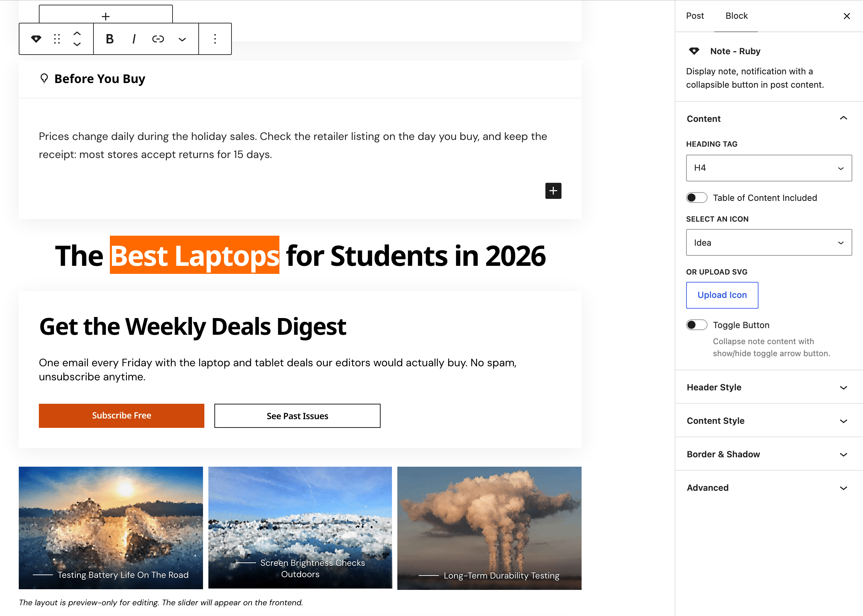Open the block options three-dot menu
The height and width of the screenshot is (616, 863).
point(215,39)
